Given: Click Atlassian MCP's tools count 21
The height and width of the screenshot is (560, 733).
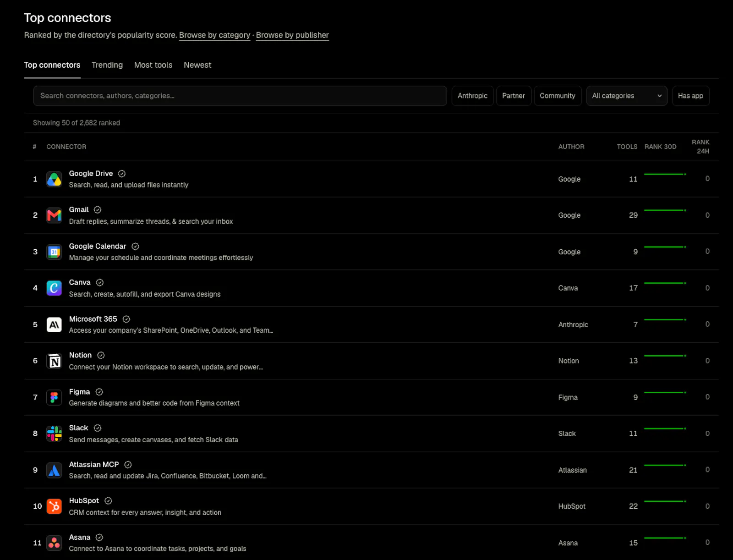Looking at the screenshot, I should pyautogui.click(x=633, y=470).
